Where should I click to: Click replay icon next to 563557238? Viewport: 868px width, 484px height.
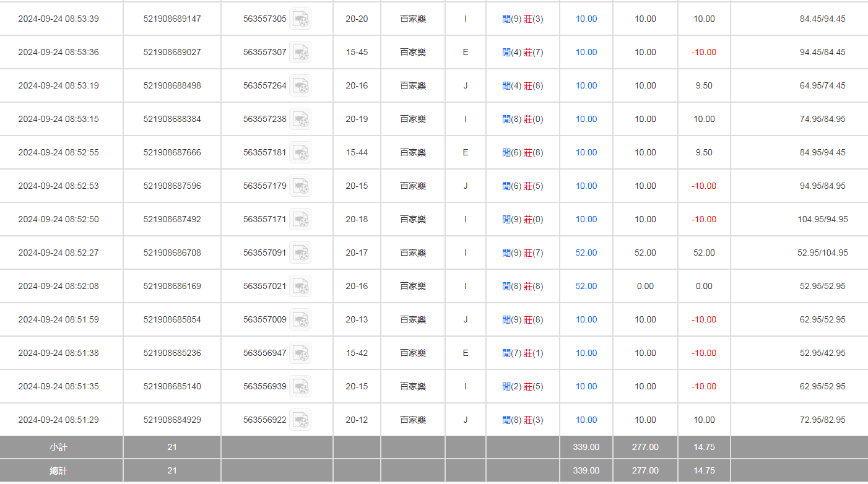tap(300, 119)
